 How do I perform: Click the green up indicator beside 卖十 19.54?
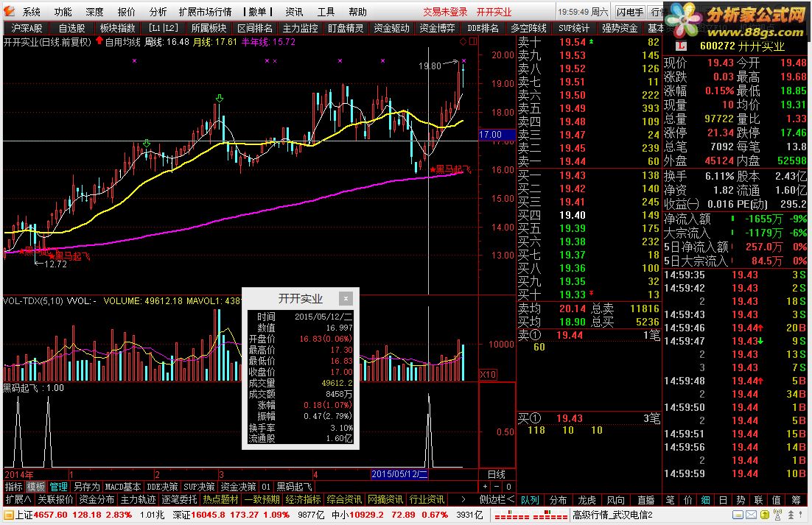click(x=592, y=41)
